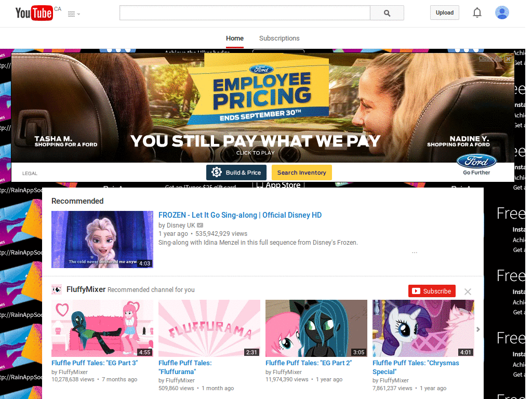Viewport: 532px width, 399px height.
Task: Click the Ford oval logo atop the ad
Action: 261,69
